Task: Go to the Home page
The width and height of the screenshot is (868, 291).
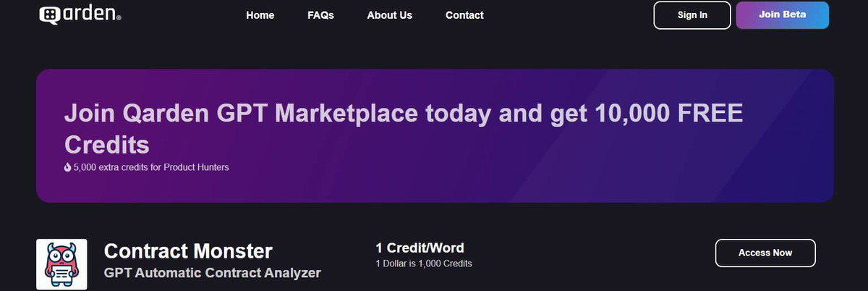Action: point(260,15)
